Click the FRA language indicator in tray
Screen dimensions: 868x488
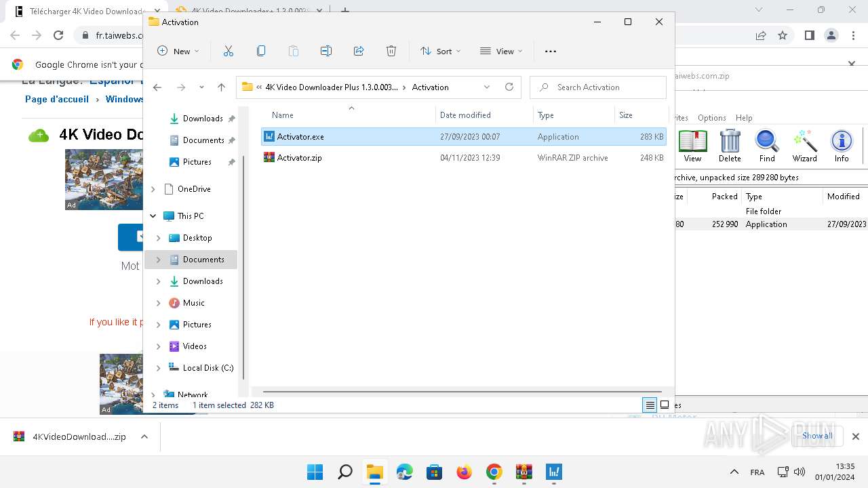pos(757,472)
